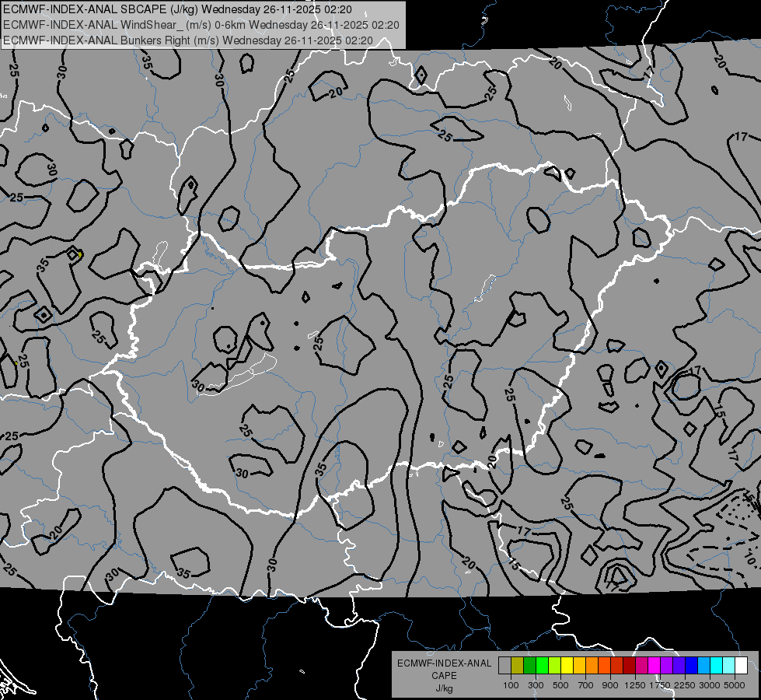This screenshot has height=700, width=761.
Task: Select the dark green legend swatch
Action: 529,665
